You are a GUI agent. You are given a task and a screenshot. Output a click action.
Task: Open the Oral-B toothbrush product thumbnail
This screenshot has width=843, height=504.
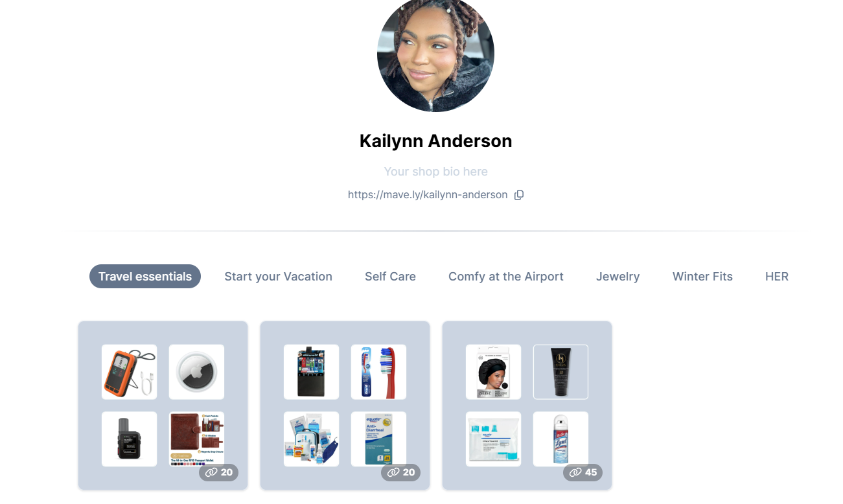[x=378, y=372]
